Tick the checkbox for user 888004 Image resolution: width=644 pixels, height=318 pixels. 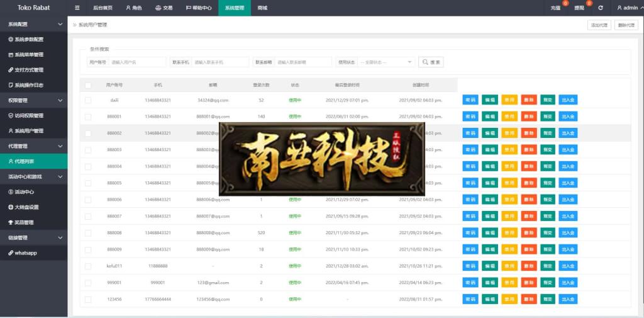pos(88,167)
